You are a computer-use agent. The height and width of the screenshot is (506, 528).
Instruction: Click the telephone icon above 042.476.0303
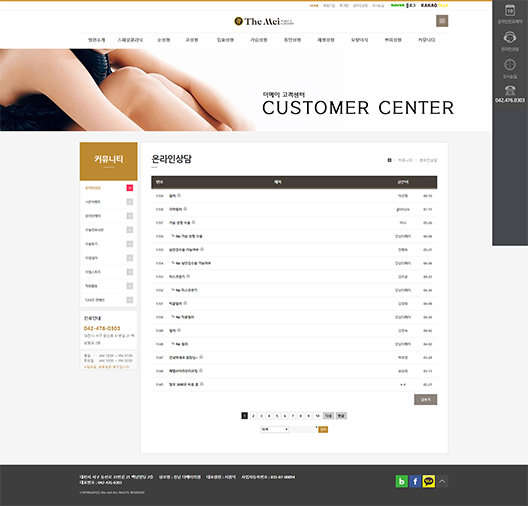510,90
